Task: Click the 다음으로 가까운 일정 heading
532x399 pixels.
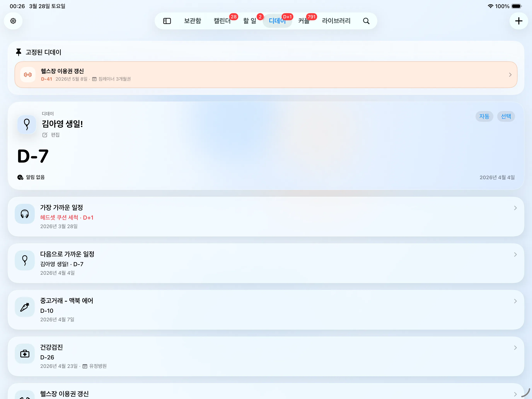Action: pos(67,254)
